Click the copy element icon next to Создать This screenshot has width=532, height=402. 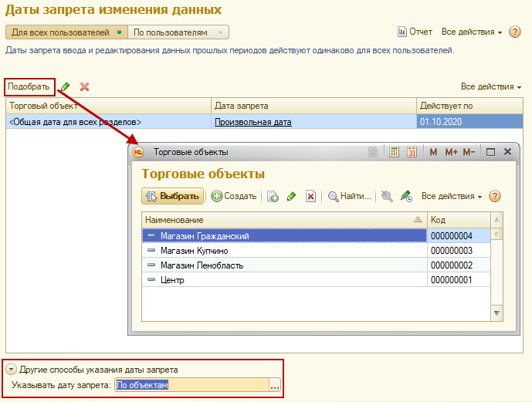click(x=273, y=196)
